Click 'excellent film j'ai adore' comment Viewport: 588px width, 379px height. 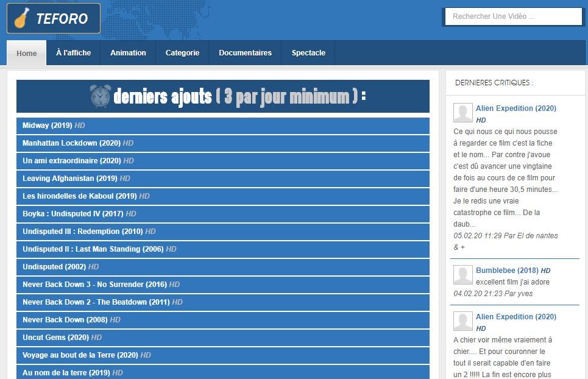512,282
